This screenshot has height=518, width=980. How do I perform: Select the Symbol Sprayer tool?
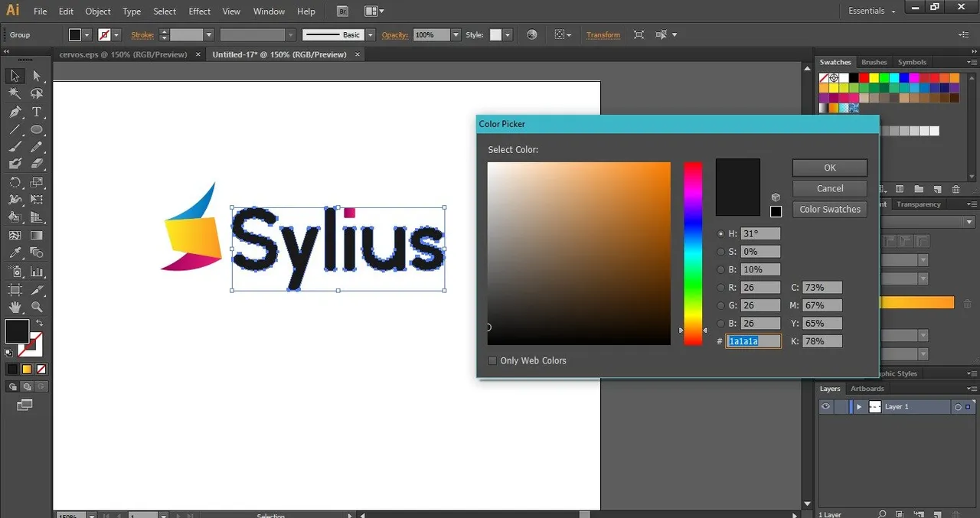point(15,272)
